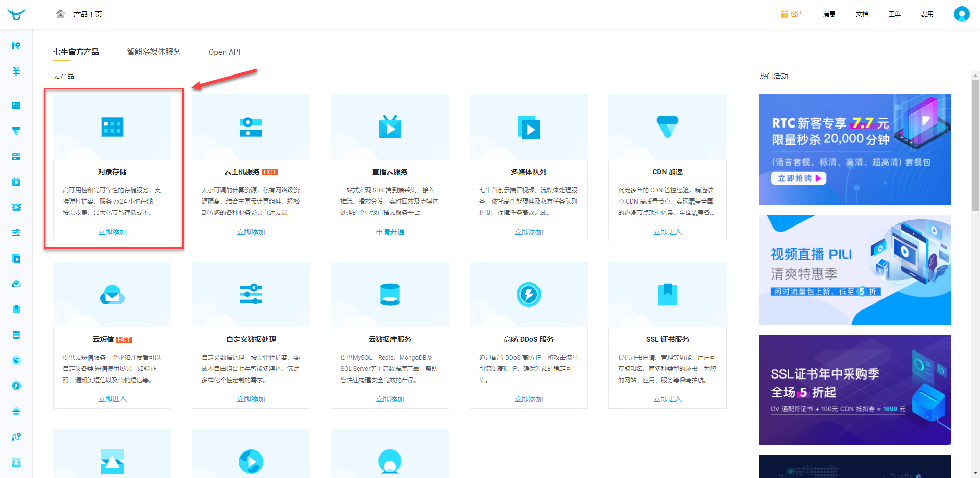
Task: Click 立即进入 under 云短信
Action: [112, 399]
